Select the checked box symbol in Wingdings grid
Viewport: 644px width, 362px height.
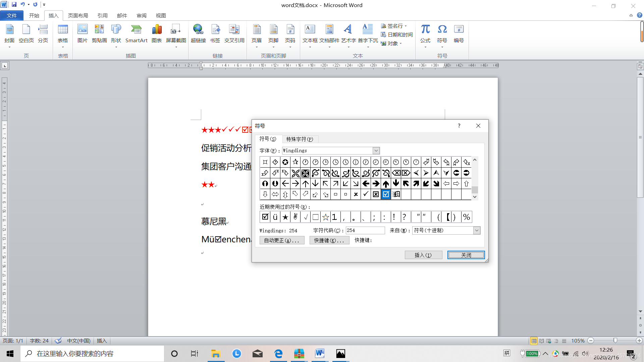pyautogui.click(x=386, y=194)
